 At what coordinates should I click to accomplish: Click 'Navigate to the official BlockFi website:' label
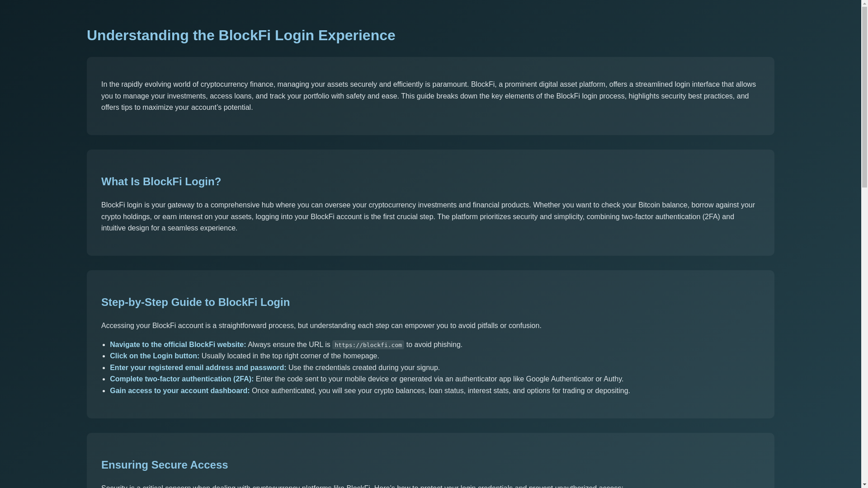(178, 345)
